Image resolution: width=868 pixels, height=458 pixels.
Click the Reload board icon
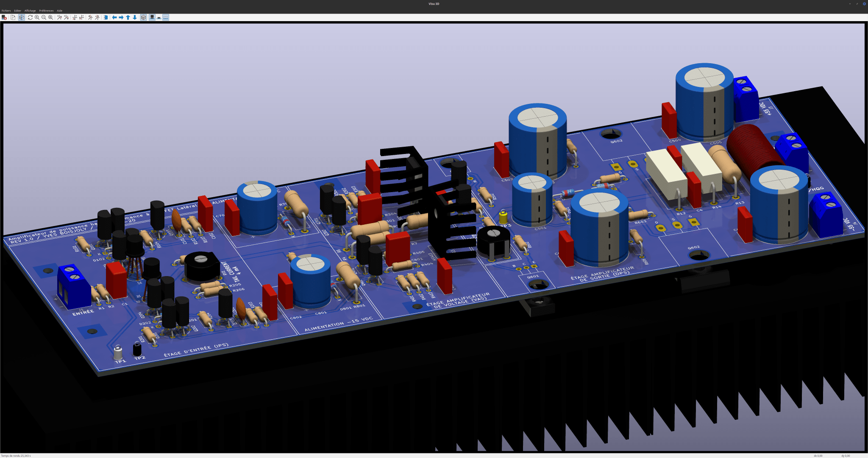[4, 17]
